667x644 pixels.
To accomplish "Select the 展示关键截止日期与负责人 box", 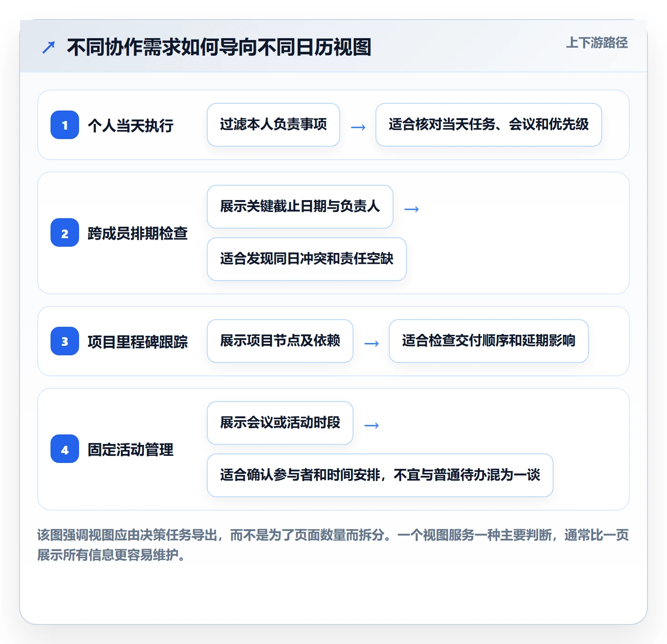I will click(300, 207).
